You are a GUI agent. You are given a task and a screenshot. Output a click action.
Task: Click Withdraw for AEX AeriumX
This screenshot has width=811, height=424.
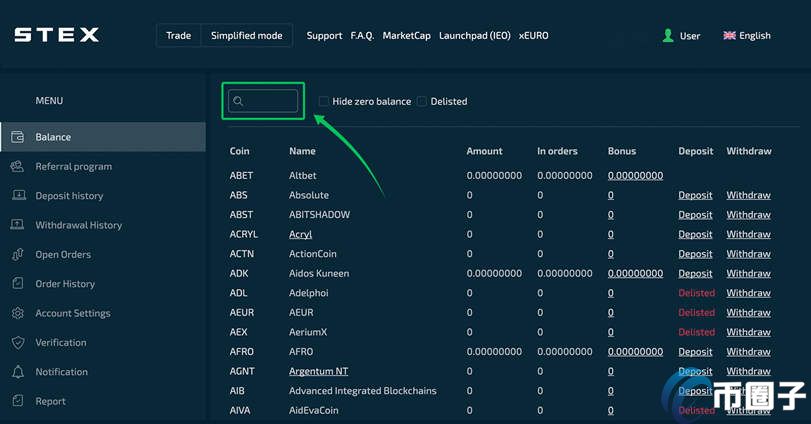[x=748, y=332]
